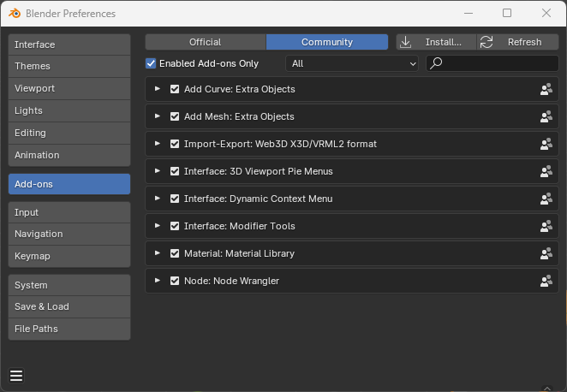Open System preferences section
Image resolution: width=567 pixels, height=392 pixels.
(x=69, y=285)
